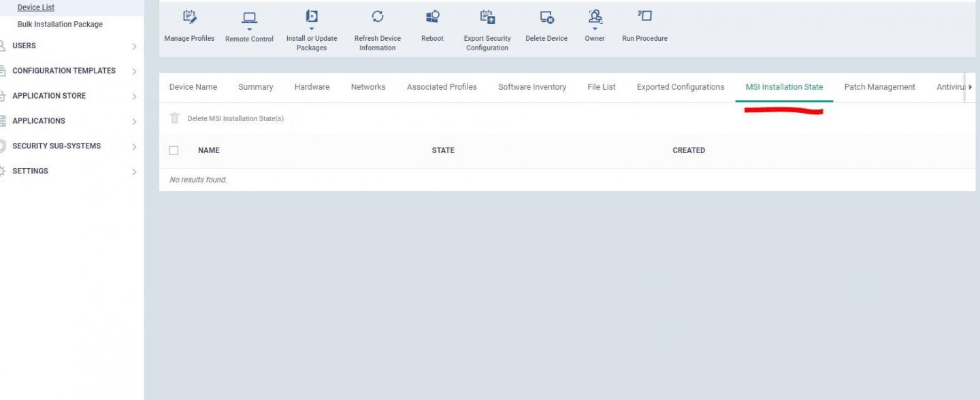Click the Users sidebar icon
This screenshot has height=400, width=980.
coord(2,46)
